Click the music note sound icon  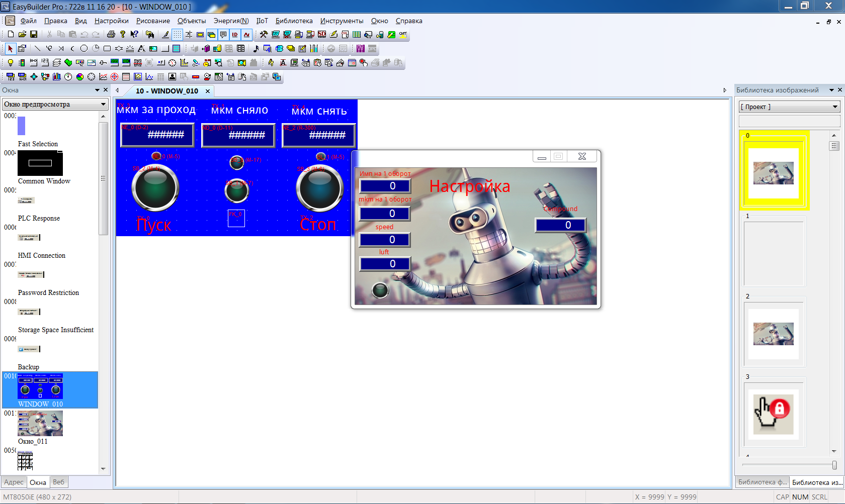256,48
